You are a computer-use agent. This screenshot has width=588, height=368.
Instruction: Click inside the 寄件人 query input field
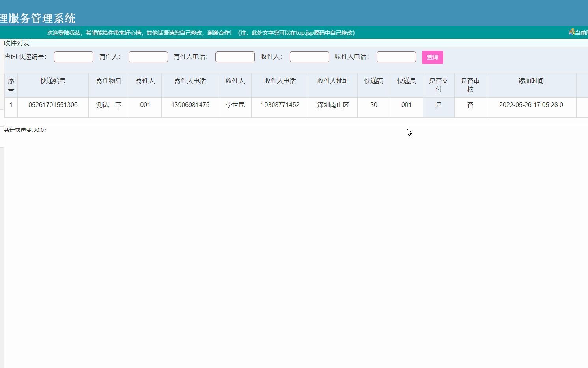pyautogui.click(x=148, y=56)
